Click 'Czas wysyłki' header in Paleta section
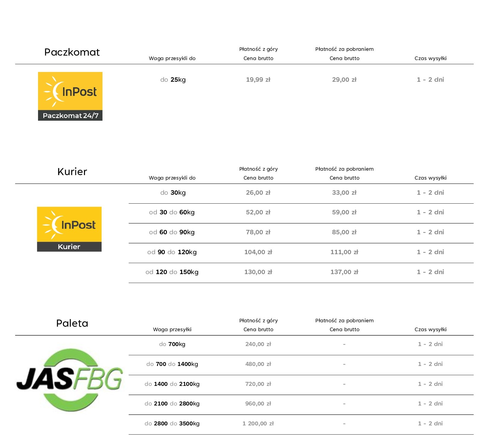 click(430, 329)
